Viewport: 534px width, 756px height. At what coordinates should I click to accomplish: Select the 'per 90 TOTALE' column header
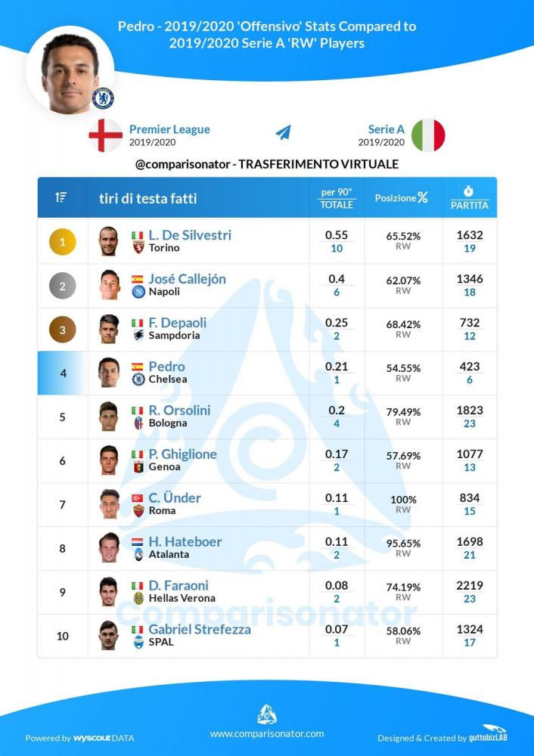[337, 197]
